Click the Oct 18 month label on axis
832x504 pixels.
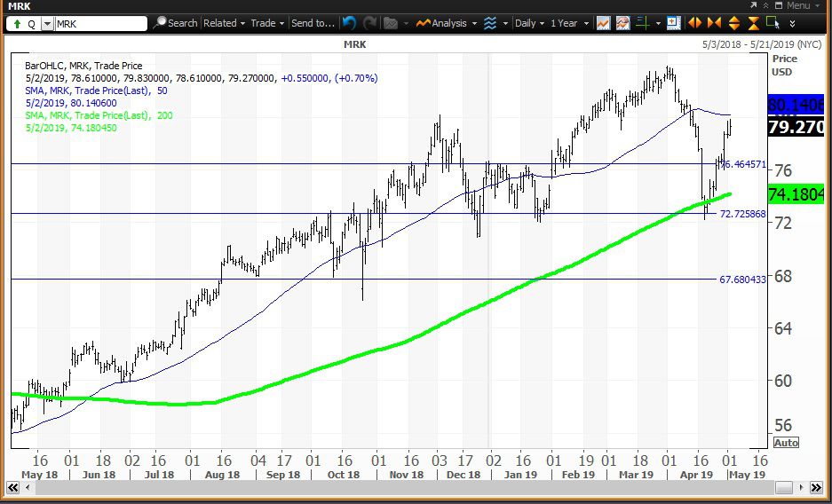344,475
